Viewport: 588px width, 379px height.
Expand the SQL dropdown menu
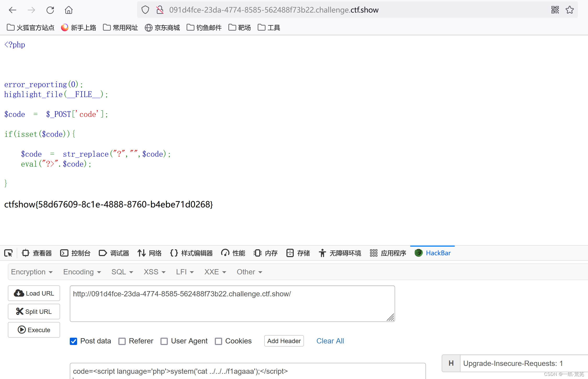pyautogui.click(x=122, y=272)
